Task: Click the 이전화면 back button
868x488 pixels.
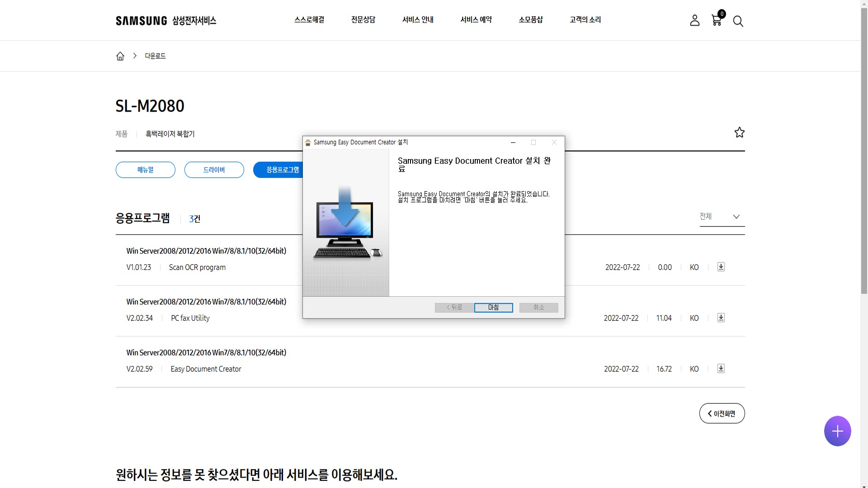Action: (x=722, y=413)
